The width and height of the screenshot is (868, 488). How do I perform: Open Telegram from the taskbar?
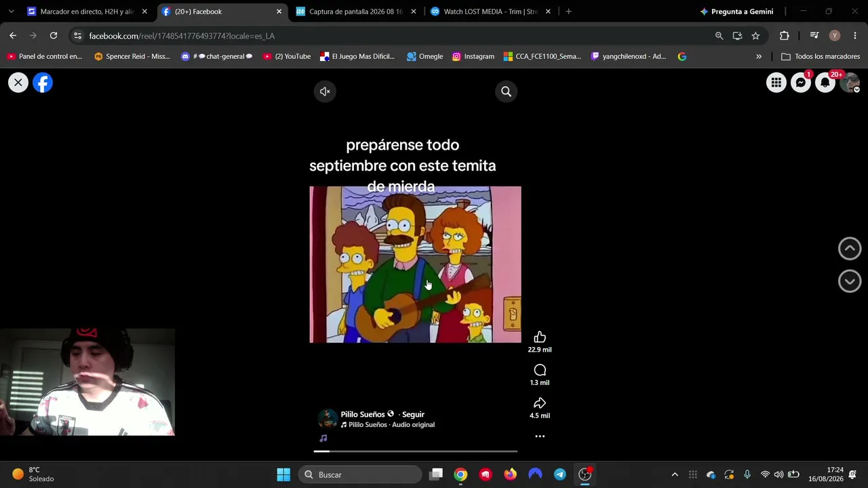(559, 474)
